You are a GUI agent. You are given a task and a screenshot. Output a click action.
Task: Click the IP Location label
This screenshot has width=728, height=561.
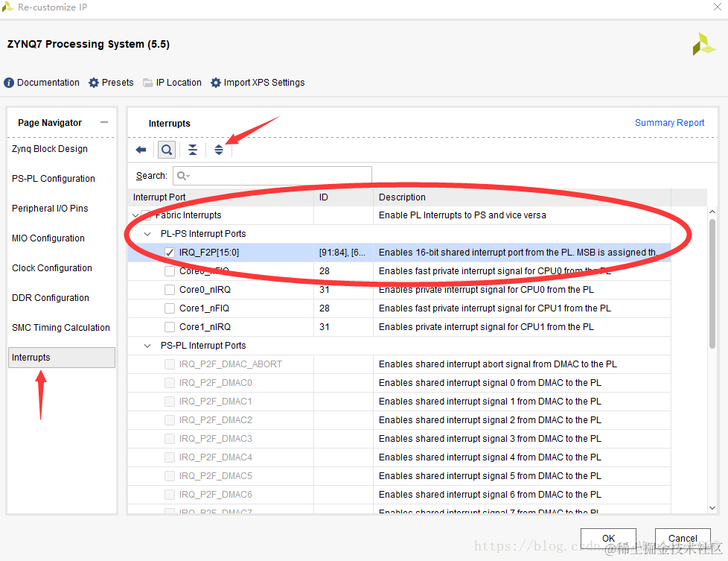179,82
